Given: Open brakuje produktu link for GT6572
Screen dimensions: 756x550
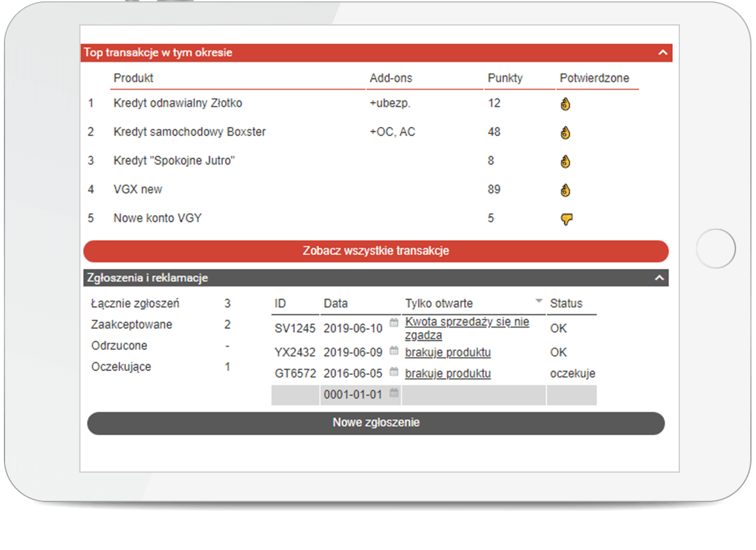Looking at the screenshot, I should coord(447,374).
